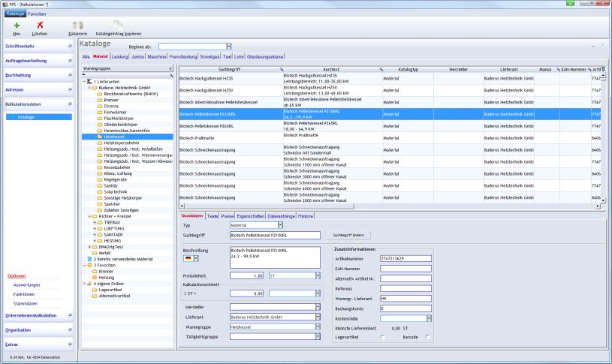This screenshot has height=364, width=612.
Task: Expand the Unternehmenskalkulation sidebar section
Action: [70, 315]
